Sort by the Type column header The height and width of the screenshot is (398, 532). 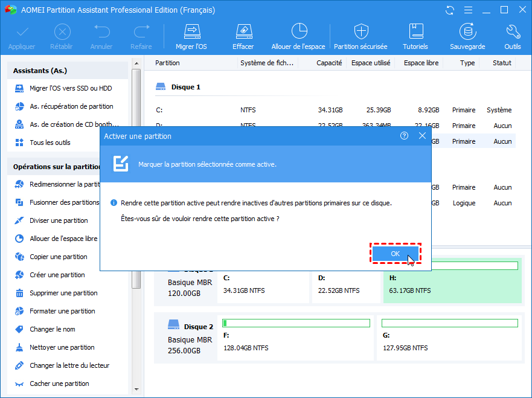click(467, 63)
